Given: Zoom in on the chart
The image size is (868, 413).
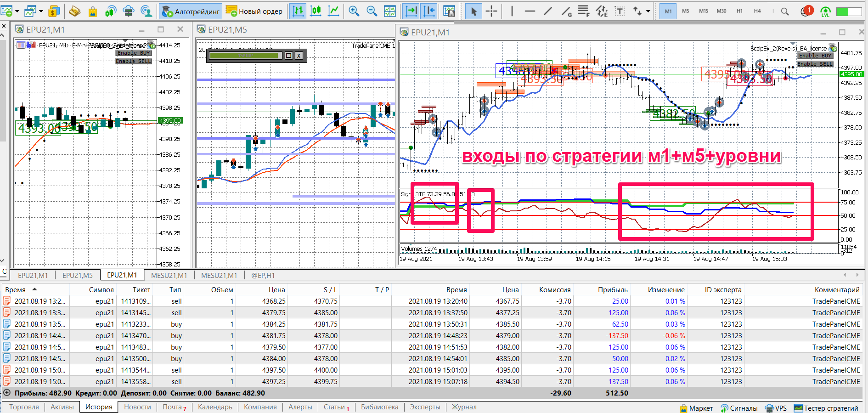Looking at the screenshot, I should tap(354, 11).
